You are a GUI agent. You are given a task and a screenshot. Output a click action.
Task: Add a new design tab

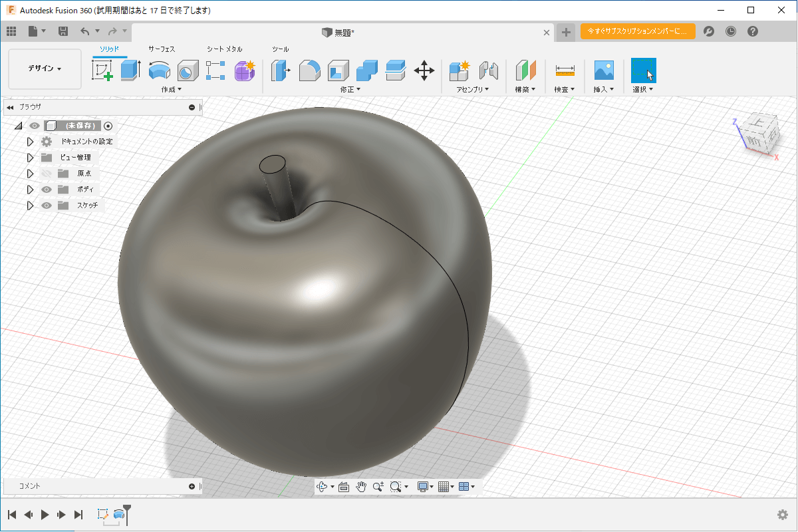565,32
